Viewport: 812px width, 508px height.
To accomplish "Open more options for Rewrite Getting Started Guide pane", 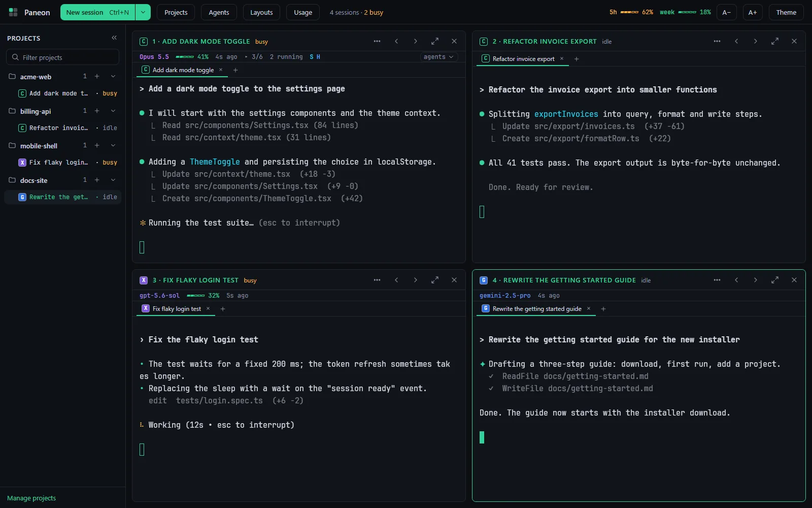I will (x=717, y=280).
